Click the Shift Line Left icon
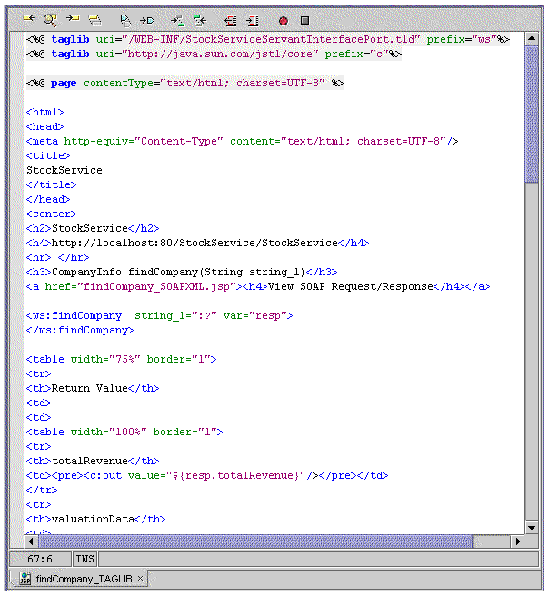The height and width of the screenshot is (596, 549). (230, 20)
